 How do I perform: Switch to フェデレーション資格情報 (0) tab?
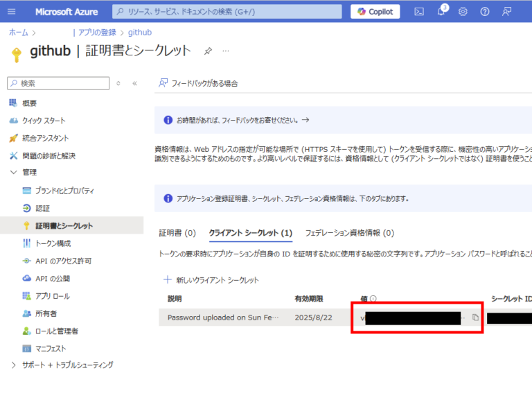[x=349, y=233]
